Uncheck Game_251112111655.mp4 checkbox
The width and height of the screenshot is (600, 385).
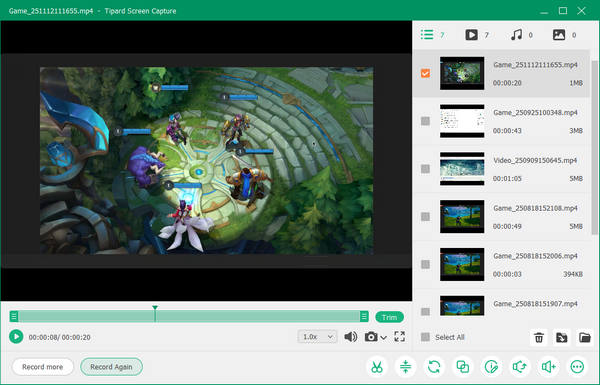click(425, 73)
